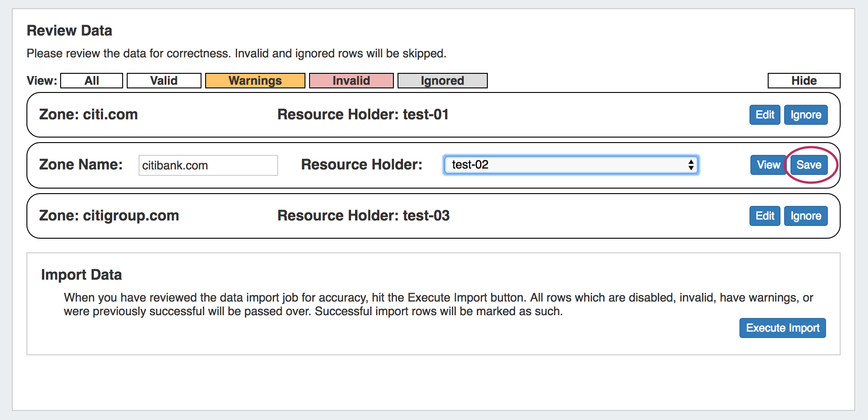Save the citibank.com zone changes
This screenshot has width=868, height=420.
tap(809, 165)
